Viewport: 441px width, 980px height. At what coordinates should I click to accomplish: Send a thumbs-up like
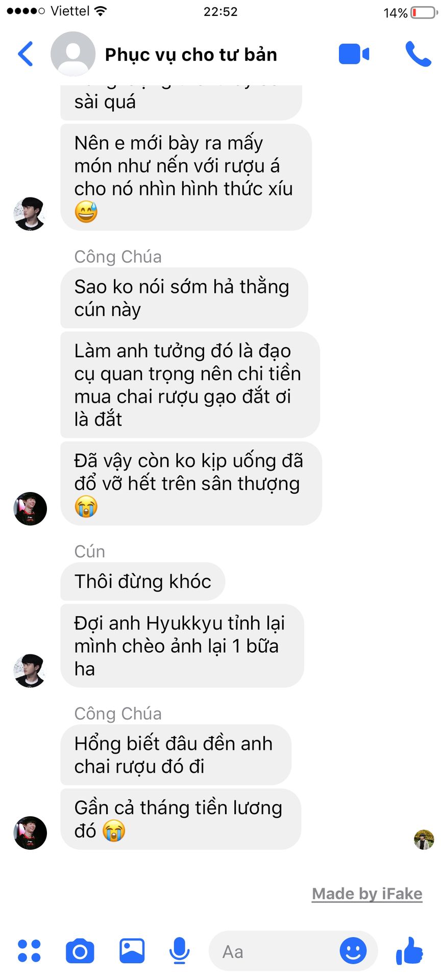tap(409, 950)
